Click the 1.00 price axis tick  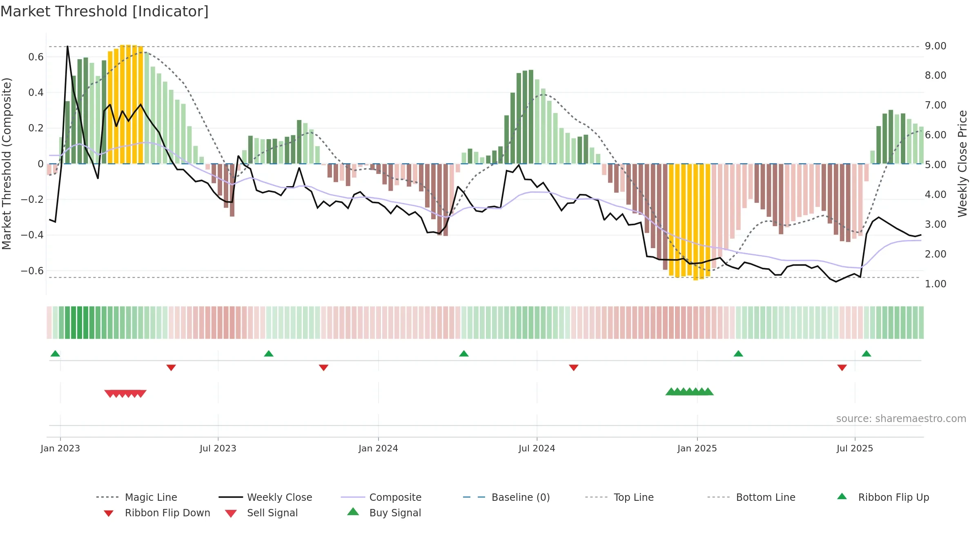pyautogui.click(x=935, y=284)
